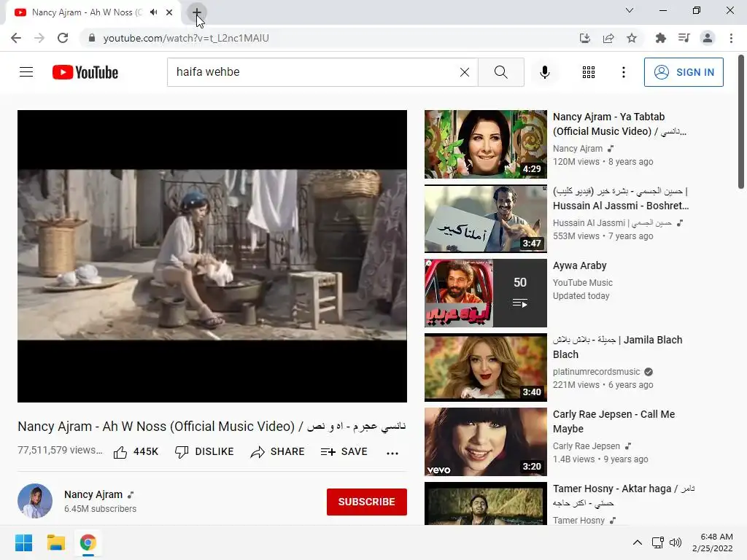Open Chrome three-dot menu
Viewport: 747px width, 560px height.
click(x=731, y=38)
